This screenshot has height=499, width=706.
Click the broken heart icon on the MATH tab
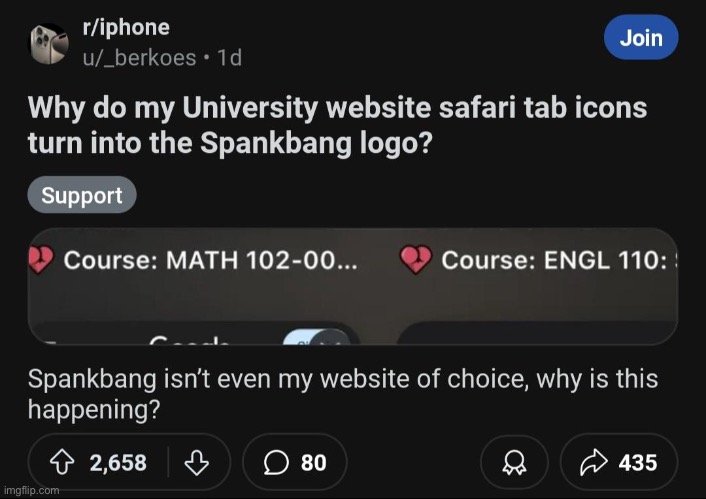[x=42, y=260]
